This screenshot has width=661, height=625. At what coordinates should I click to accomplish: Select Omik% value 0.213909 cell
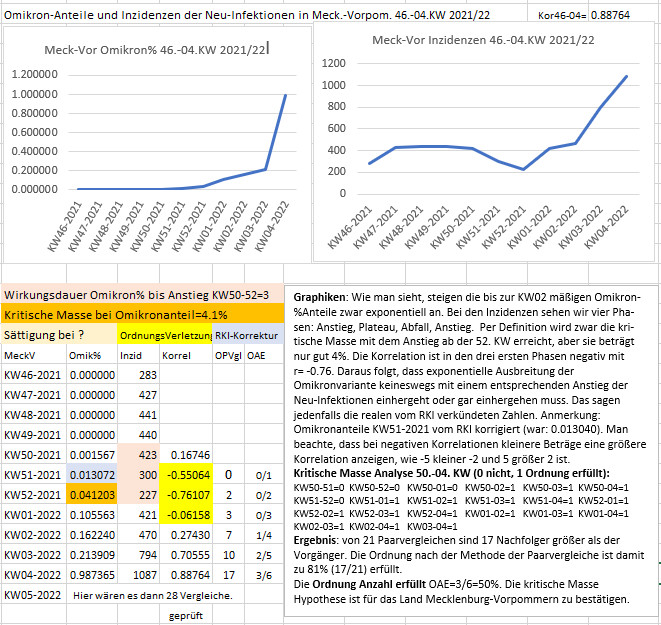tap(92, 555)
